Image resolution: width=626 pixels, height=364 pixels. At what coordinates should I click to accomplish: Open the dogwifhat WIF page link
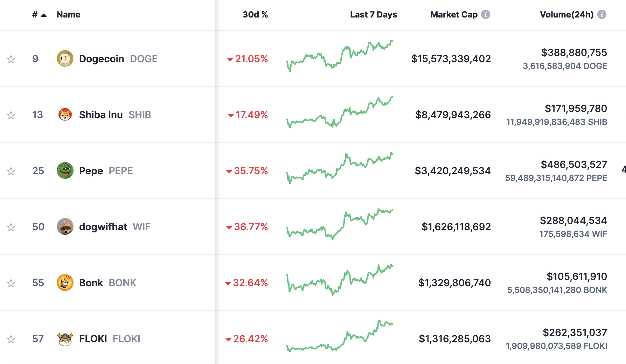[115, 227]
